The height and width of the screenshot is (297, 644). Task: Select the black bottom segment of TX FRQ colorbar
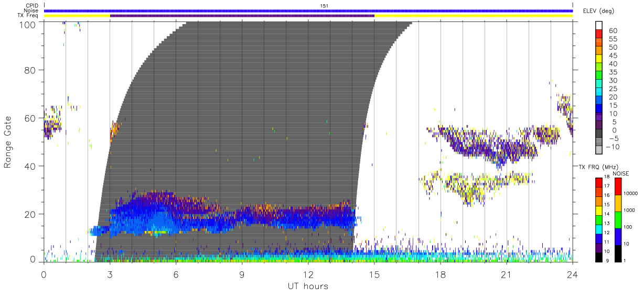click(598, 256)
